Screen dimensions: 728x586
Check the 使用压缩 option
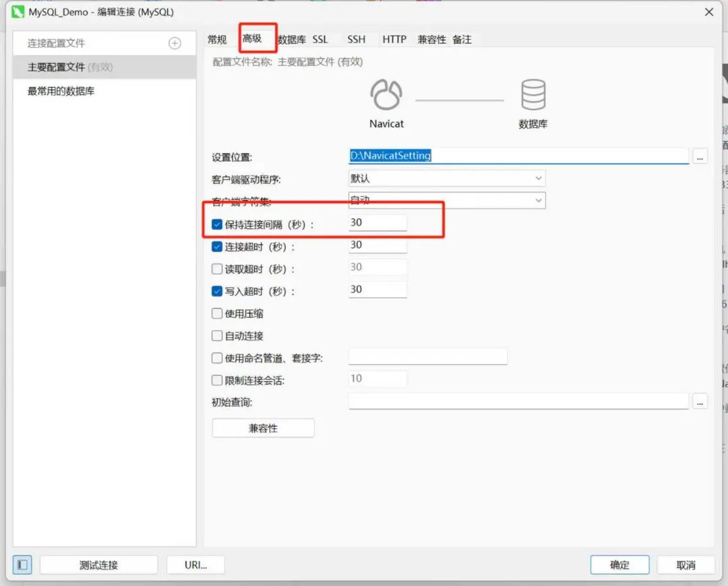tap(216, 313)
